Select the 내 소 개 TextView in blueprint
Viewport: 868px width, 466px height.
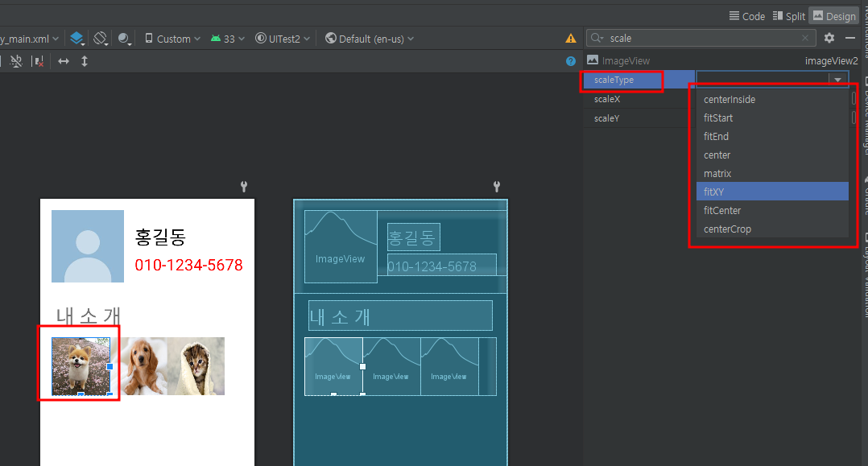tap(400, 315)
